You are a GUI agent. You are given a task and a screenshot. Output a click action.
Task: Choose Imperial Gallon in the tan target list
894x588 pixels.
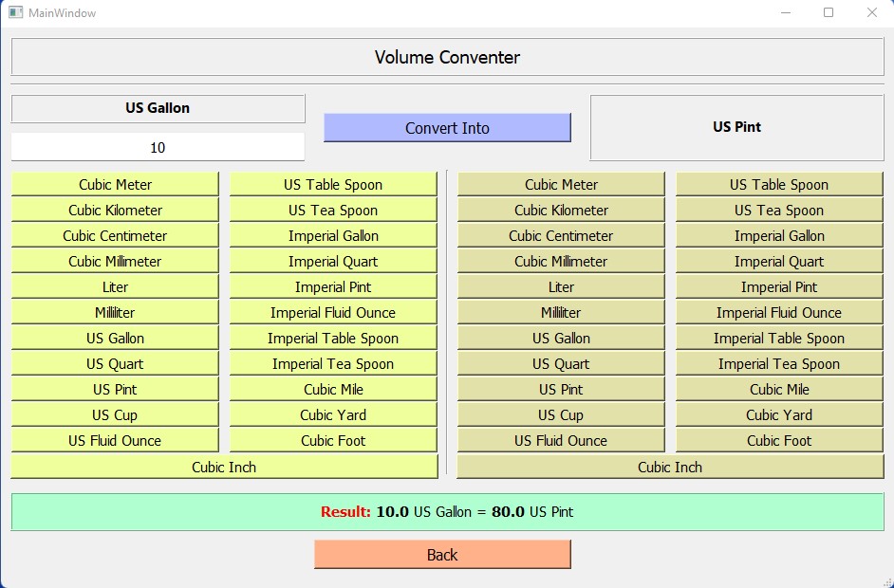[779, 236]
